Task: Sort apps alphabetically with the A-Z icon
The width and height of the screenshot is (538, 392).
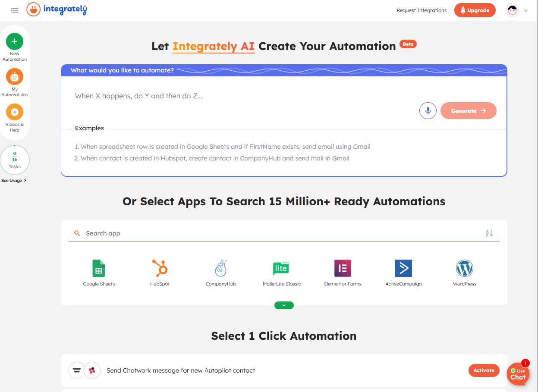Action: click(x=489, y=233)
